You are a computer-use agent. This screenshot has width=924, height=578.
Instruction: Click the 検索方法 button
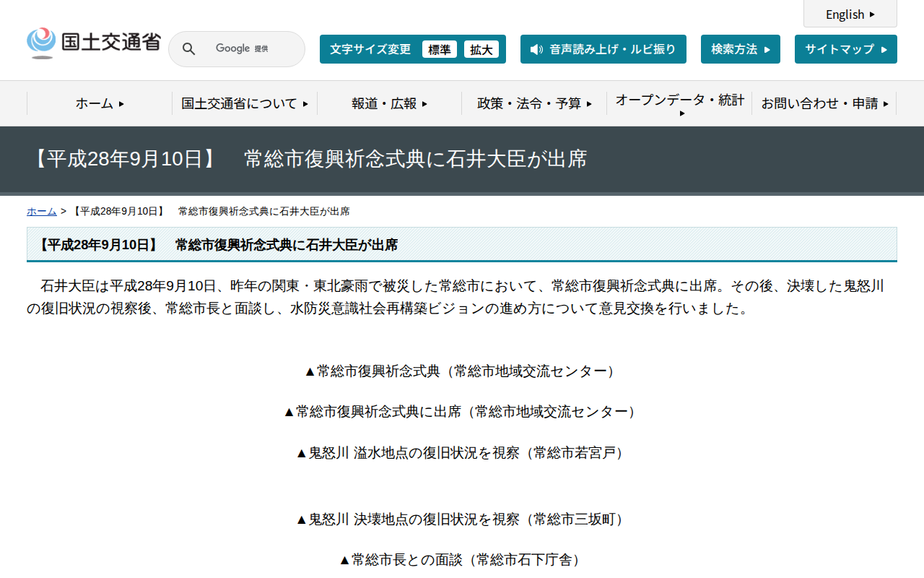point(736,48)
